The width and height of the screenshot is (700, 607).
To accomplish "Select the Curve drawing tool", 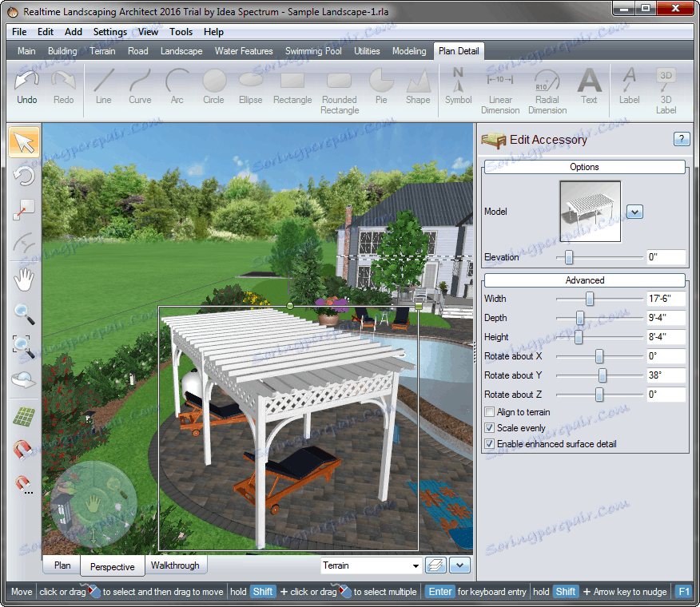I will [x=140, y=88].
